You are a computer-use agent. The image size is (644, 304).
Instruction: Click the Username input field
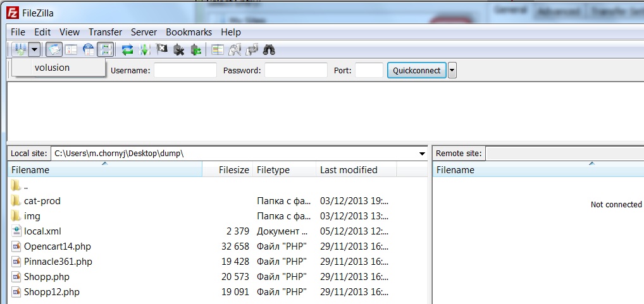tap(185, 70)
